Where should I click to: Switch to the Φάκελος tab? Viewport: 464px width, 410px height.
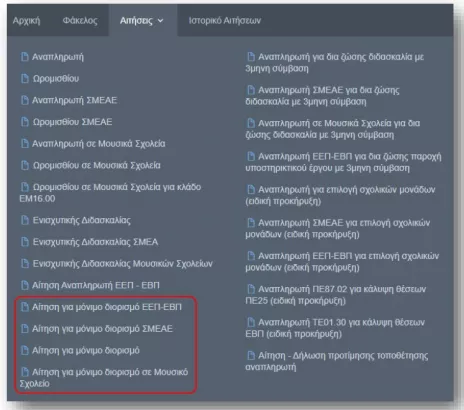[x=80, y=21]
